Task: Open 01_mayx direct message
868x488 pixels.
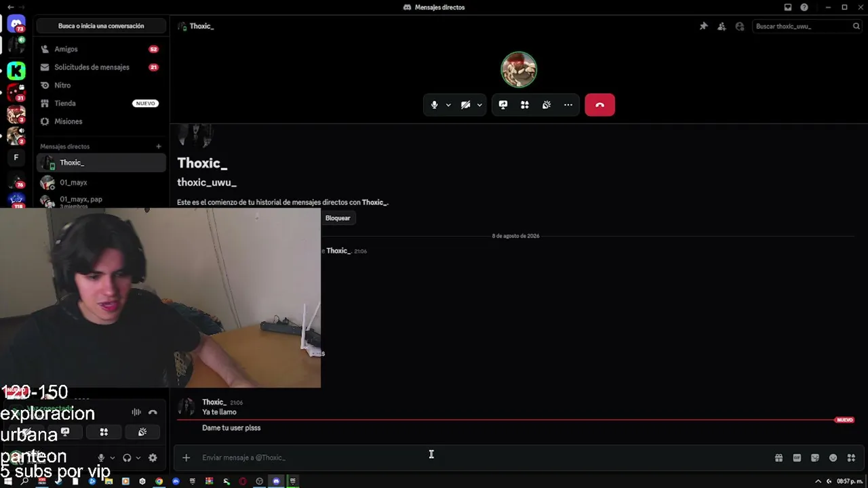Action: tap(101, 182)
